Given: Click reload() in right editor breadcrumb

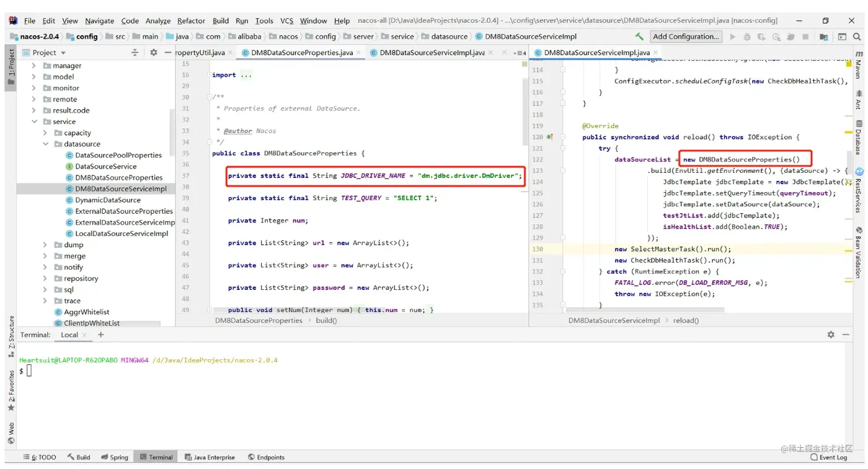Looking at the screenshot, I should (686, 320).
